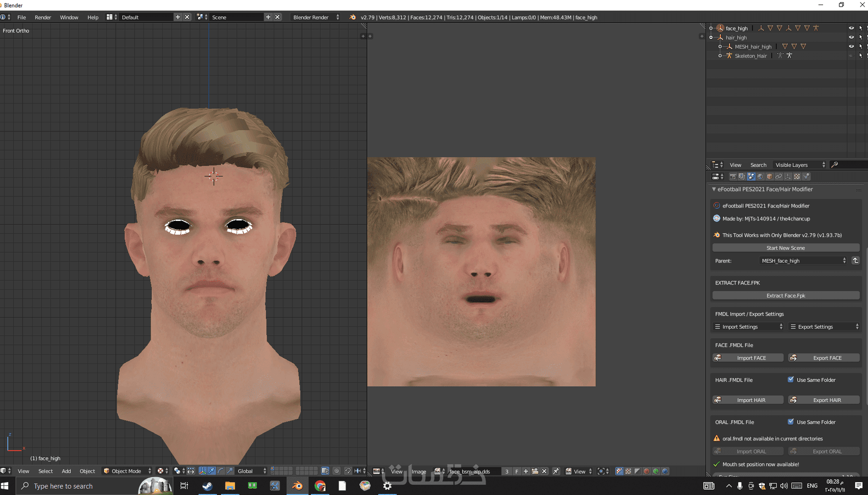Create new image with plus icon

[x=526, y=472]
